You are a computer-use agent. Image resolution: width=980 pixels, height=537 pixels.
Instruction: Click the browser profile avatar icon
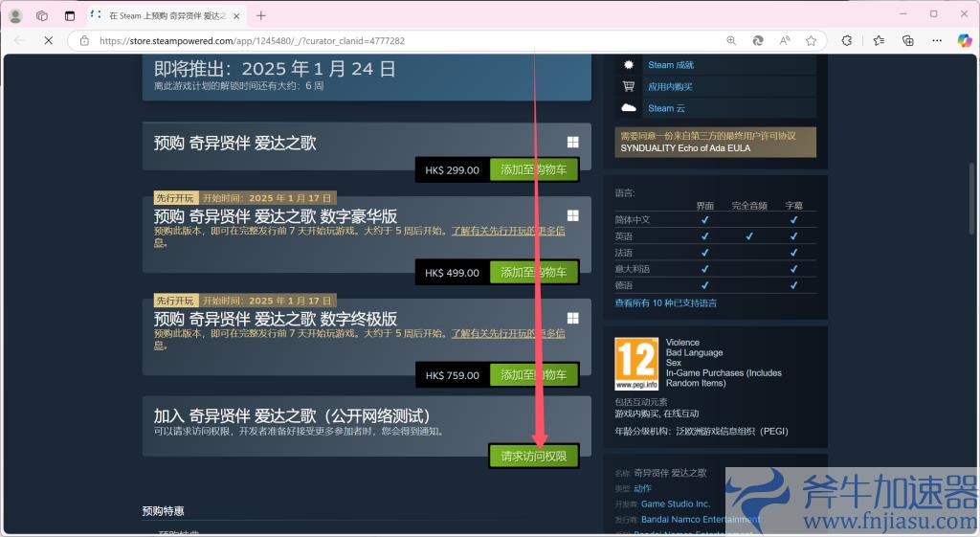(x=15, y=15)
